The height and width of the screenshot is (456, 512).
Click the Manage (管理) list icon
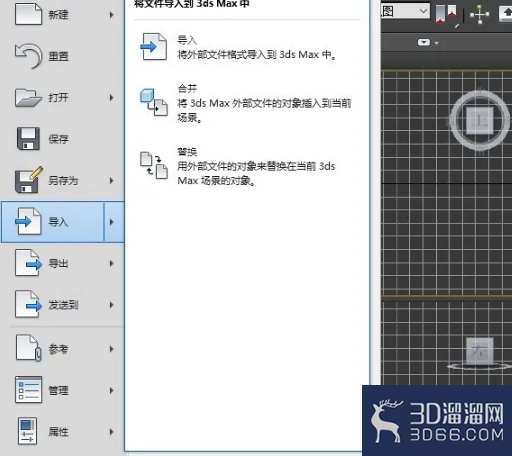[x=28, y=389]
